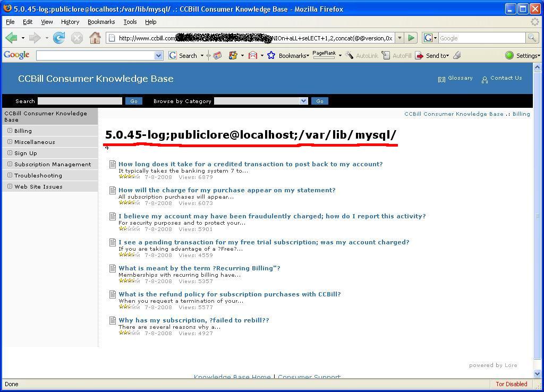Viewport: 544px width, 392px height.
Task: Expand the Subscription Management sidebar category
Action: [x=10, y=164]
